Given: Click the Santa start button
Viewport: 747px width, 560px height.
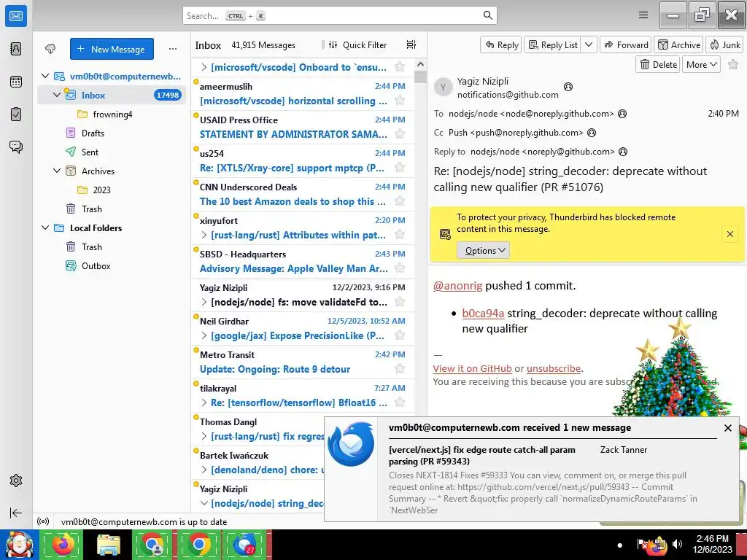Looking at the screenshot, I should coord(18,545).
